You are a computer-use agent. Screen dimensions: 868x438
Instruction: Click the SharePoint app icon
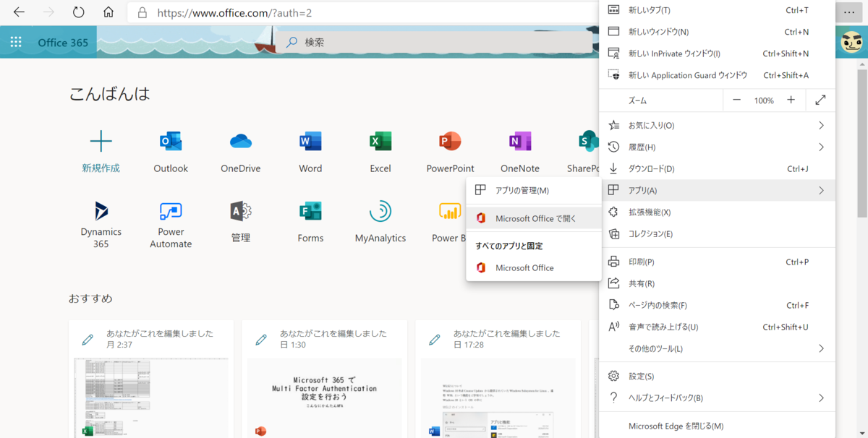coord(587,141)
